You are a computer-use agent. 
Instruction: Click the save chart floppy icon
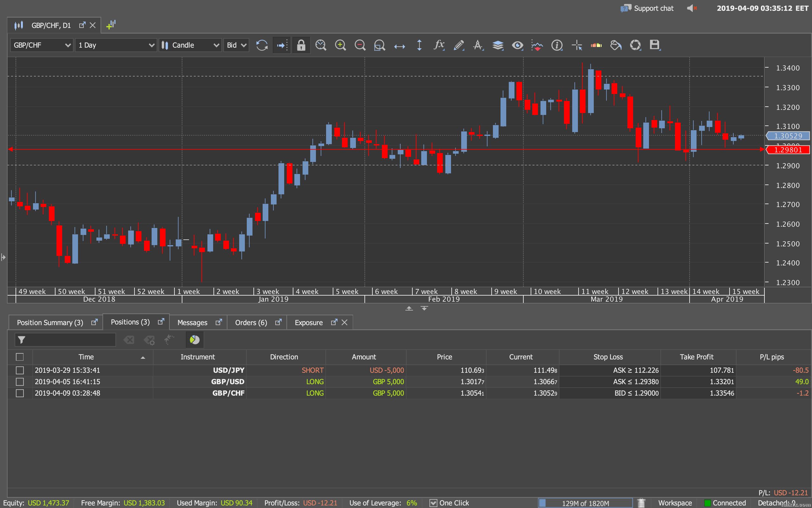coord(655,45)
